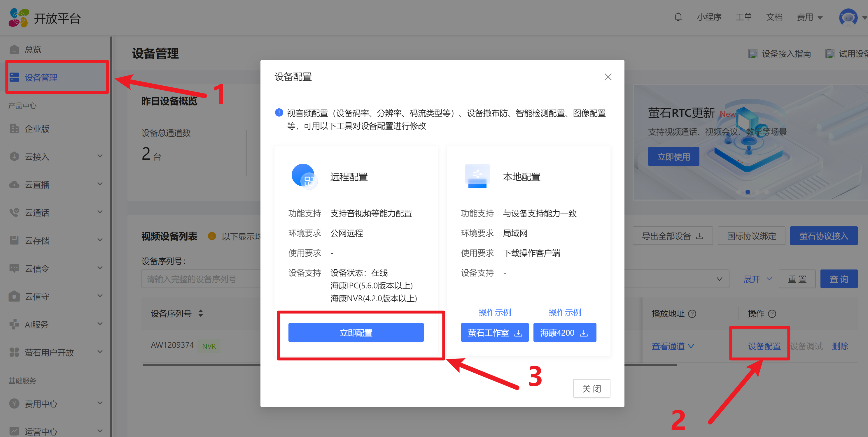Image resolution: width=868 pixels, height=437 pixels.
Task: Open 文档 in the top navigation
Action: (774, 17)
